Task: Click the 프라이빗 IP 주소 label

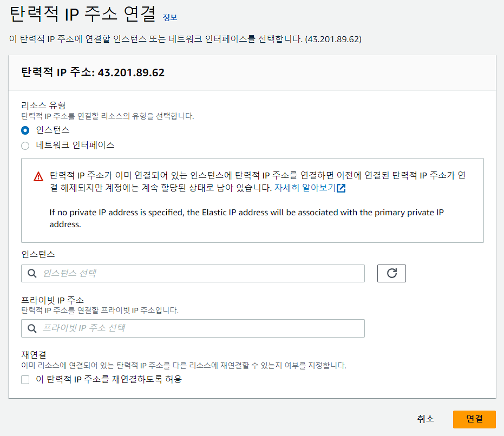Action: point(53,300)
